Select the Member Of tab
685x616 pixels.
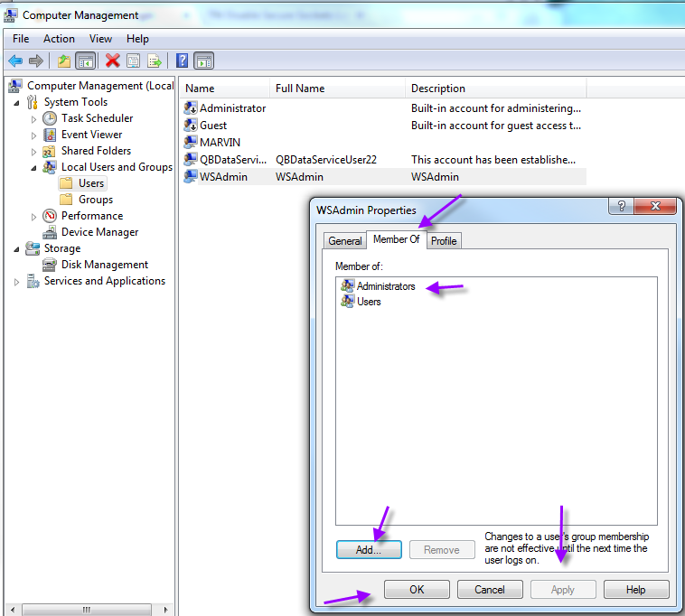[x=396, y=239]
